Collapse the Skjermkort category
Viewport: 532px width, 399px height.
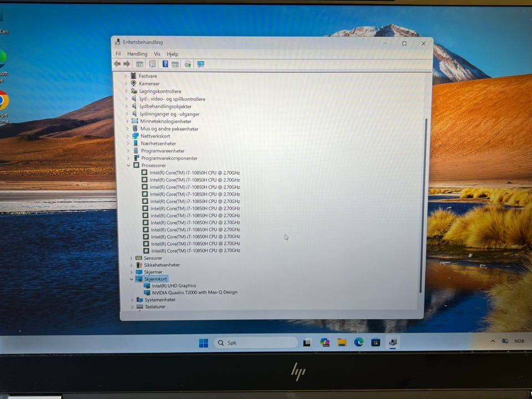(x=131, y=279)
